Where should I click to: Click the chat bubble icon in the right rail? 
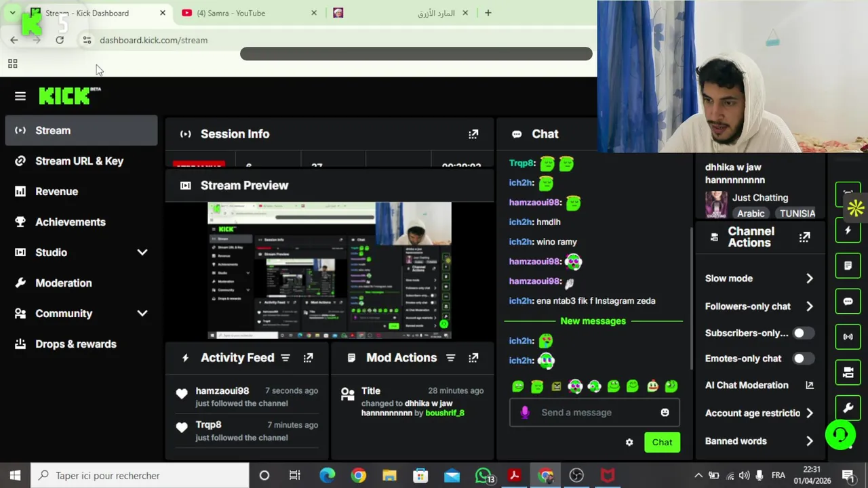click(848, 302)
